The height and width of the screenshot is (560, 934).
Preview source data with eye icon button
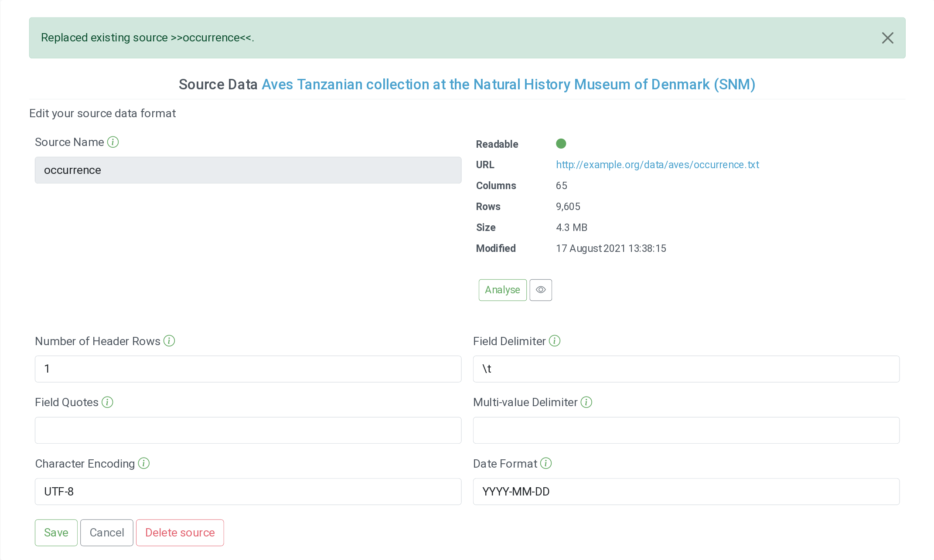541,290
